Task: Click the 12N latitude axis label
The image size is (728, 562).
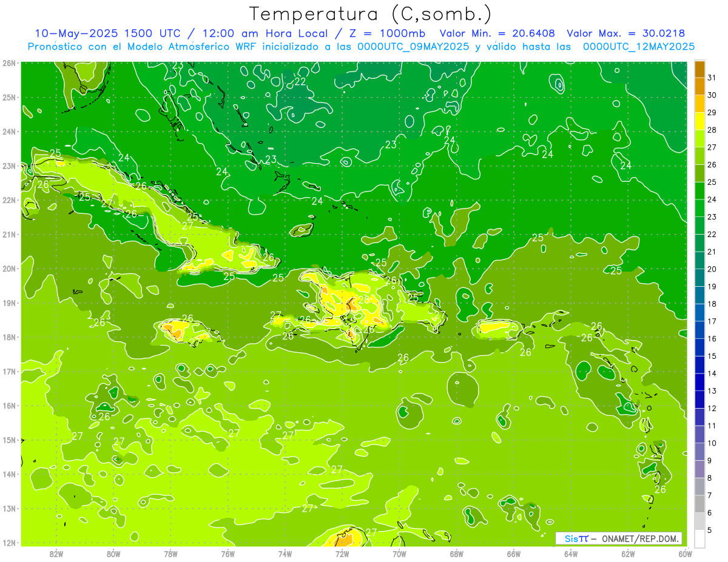Action: point(10,543)
